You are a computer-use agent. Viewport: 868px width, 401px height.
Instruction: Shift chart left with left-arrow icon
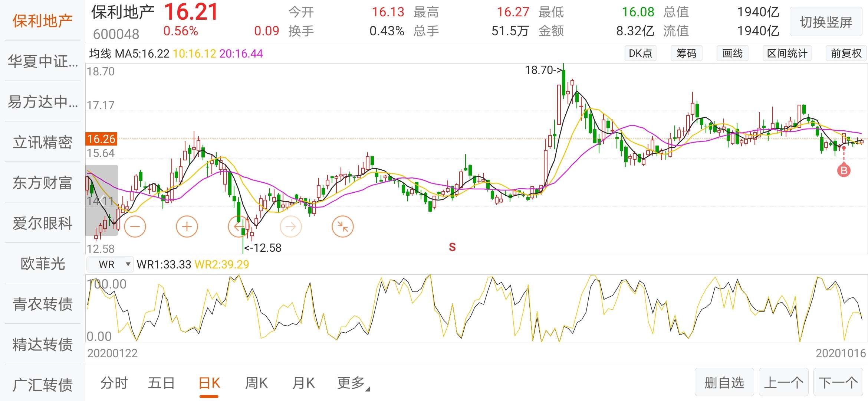click(x=239, y=226)
